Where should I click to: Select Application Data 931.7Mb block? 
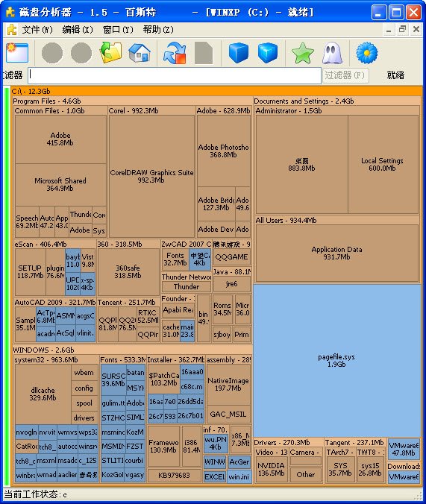click(337, 253)
